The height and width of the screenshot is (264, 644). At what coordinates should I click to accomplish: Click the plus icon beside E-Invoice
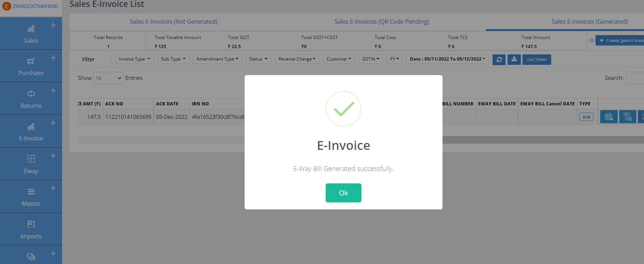click(53, 123)
